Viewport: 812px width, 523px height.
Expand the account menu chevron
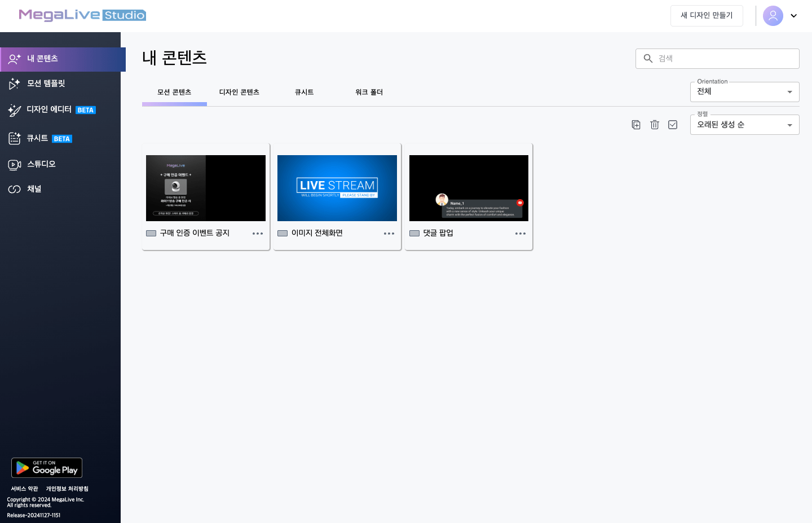(x=793, y=16)
